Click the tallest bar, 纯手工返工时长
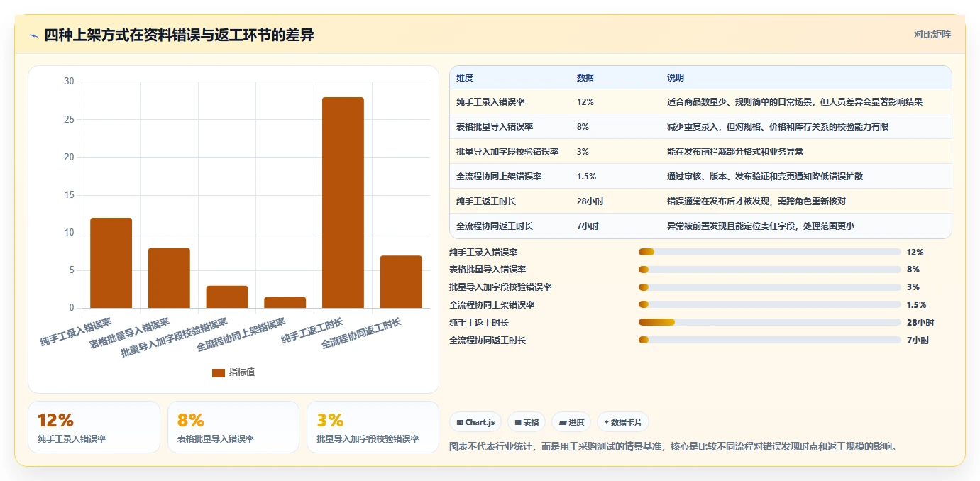The image size is (980, 481). click(x=343, y=202)
